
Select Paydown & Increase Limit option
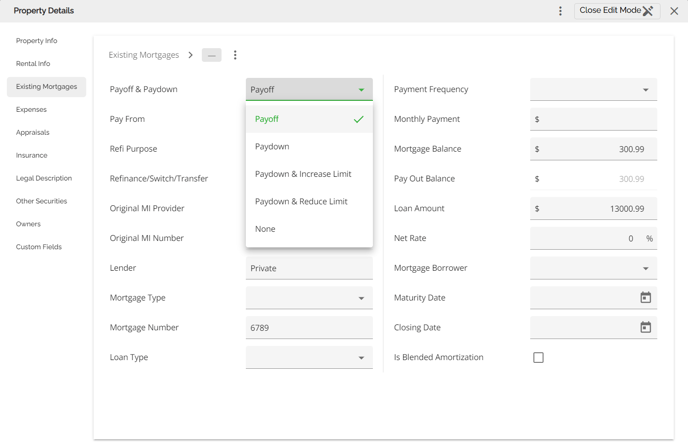pyautogui.click(x=309, y=174)
